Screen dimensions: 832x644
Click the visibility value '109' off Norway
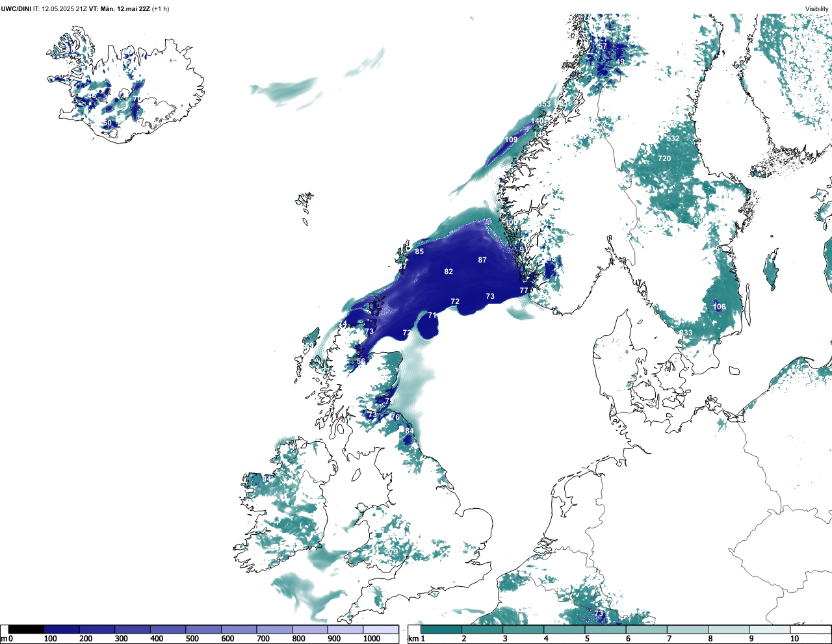tap(512, 140)
